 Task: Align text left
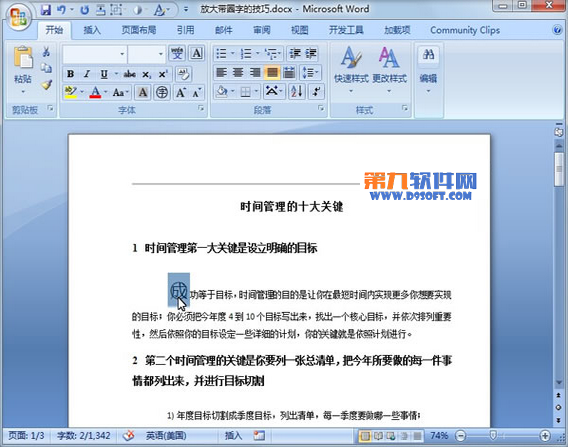click(221, 73)
